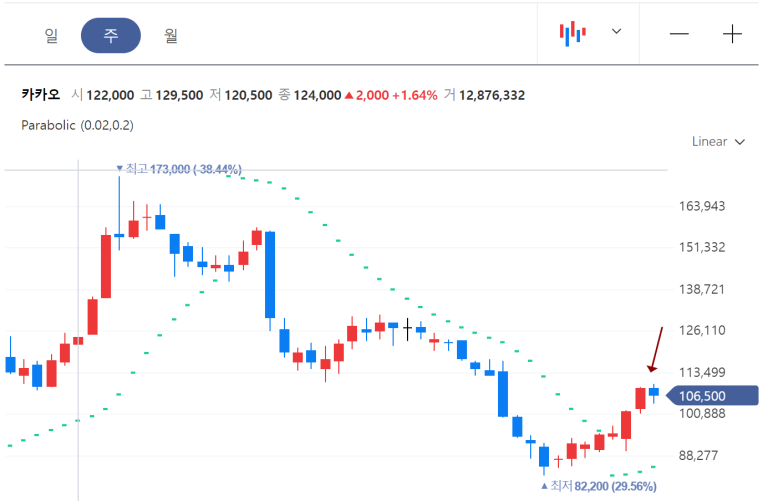Viewport: 773px width, 501px height.
Task: Switch chart to daily 일 tab
Action: click(51, 35)
